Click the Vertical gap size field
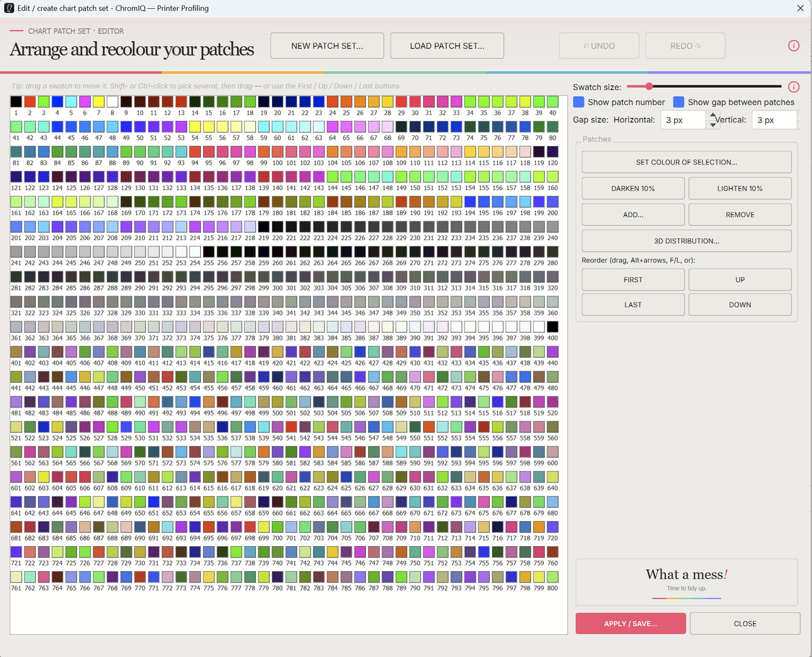Image resolution: width=812 pixels, height=657 pixels. [775, 120]
